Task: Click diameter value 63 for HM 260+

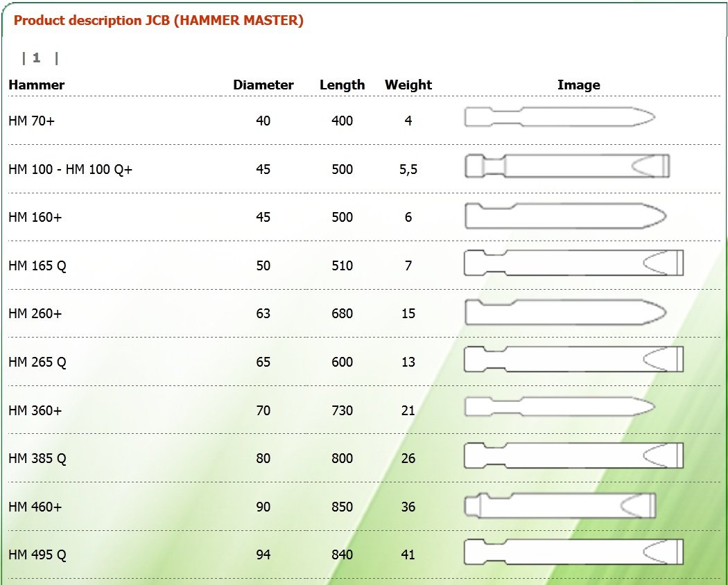Action: (x=263, y=313)
